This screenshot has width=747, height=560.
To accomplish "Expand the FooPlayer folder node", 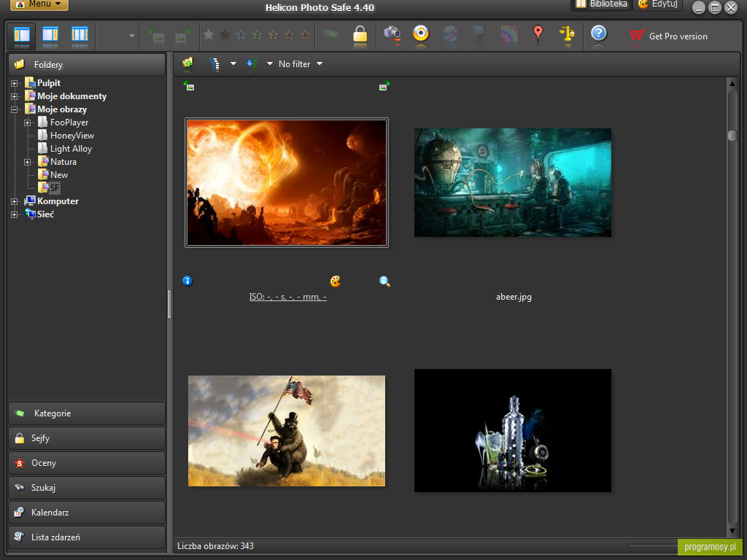I will [x=27, y=122].
